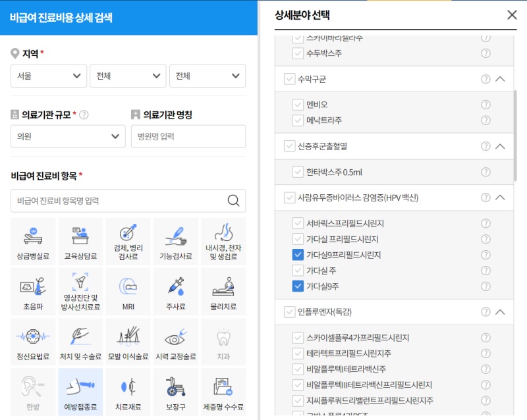This screenshot has width=527, height=420.
Task: Uncheck 가다실9프리필드시린지 checkbox
Action: click(298, 255)
